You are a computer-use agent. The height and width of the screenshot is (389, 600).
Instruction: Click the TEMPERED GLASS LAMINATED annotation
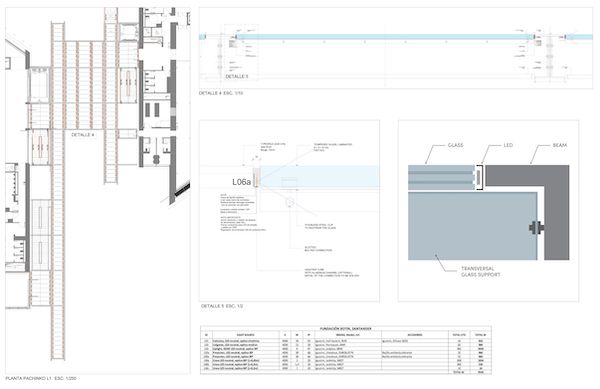(333, 147)
